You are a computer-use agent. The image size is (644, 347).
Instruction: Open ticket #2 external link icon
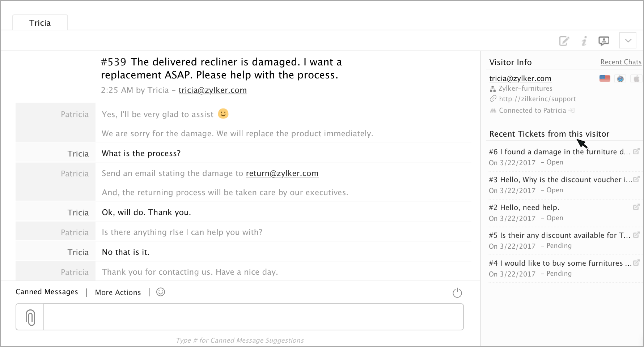pyautogui.click(x=636, y=207)
